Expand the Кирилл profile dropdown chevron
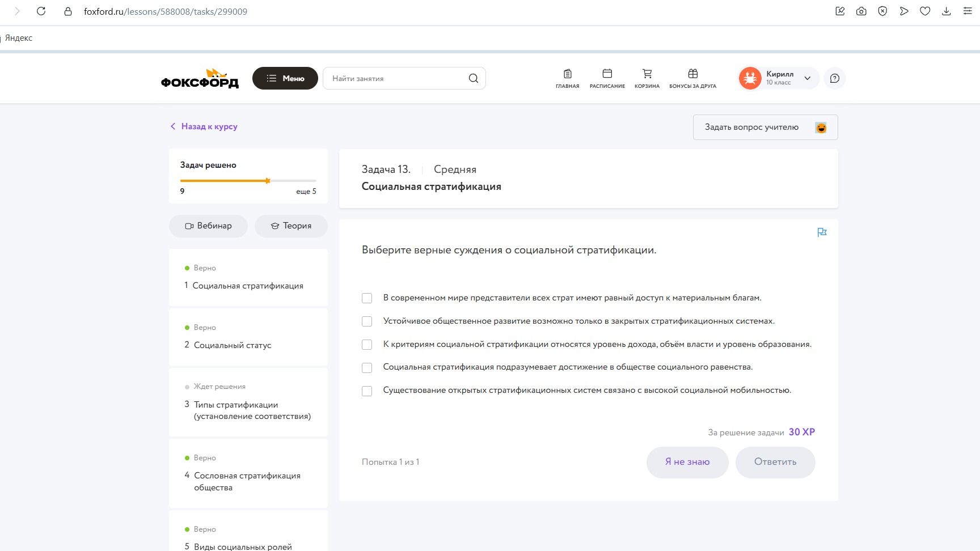The width and height of the screenshot is (980, 551). [808, 78]
